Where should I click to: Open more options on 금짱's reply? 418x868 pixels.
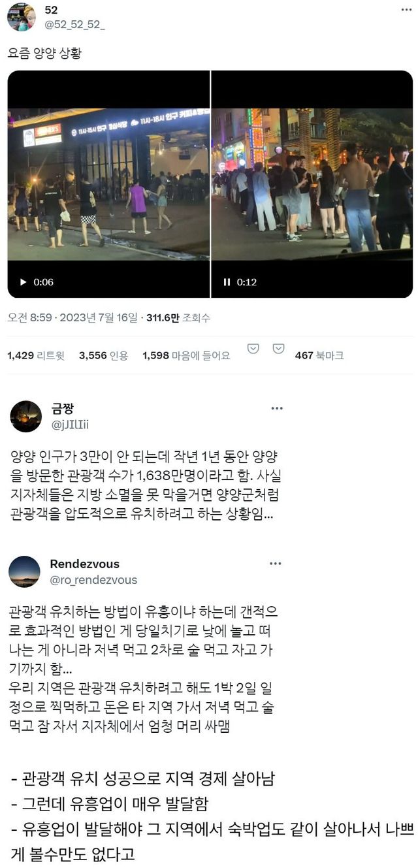point(277,408)
